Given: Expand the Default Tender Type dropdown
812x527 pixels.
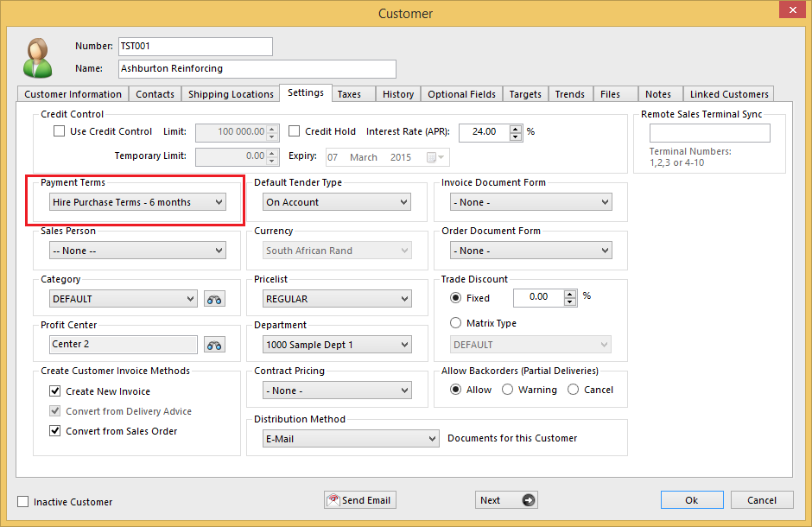Looking at the screenshot, I should click(x=337, y=202).
